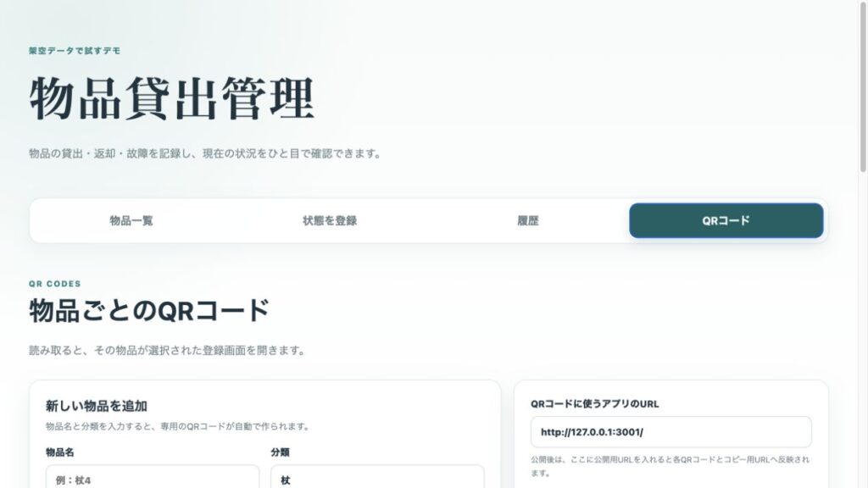Click the 物品の貸出・返却・故障 subtitle text

click(205, 153)
